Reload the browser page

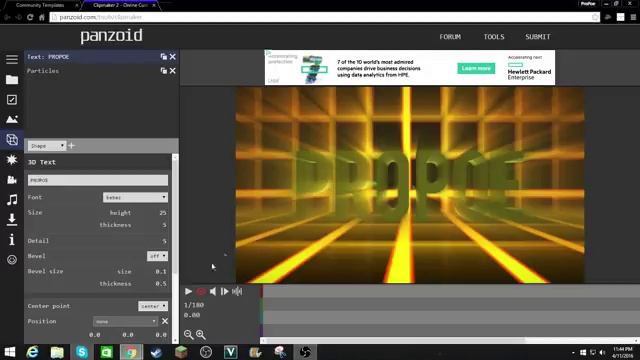pyautogui.click(x=30, y=17)
